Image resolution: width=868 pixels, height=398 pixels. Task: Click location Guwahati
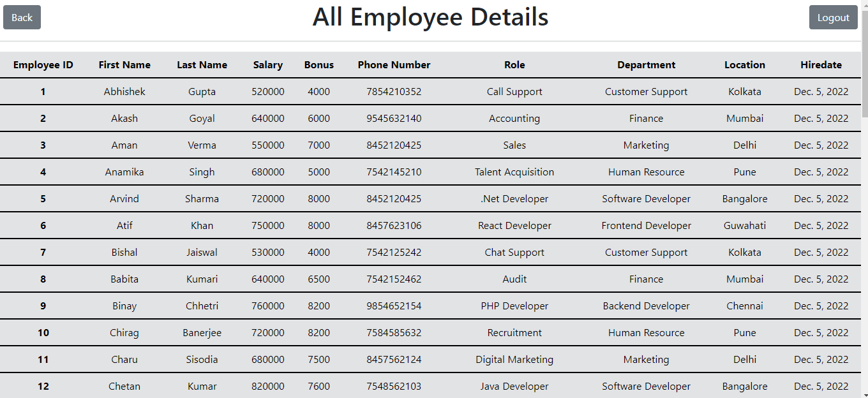[745, 226]
